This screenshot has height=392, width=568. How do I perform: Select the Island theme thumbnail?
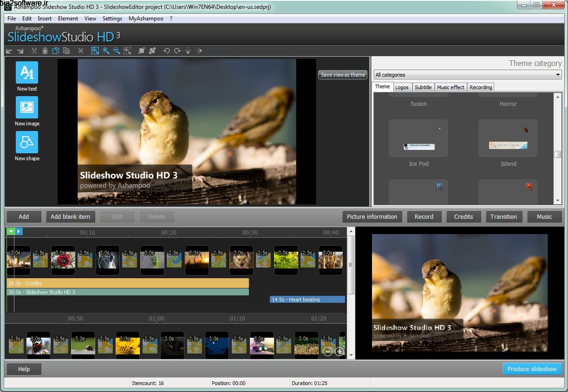pyautogui.click(x=508, y=138)
